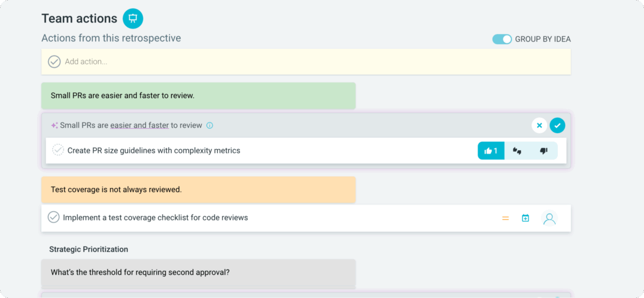The image size is (644, 298).
Task: Open the orange priority indicator dropdown
Action: (505, 219)
